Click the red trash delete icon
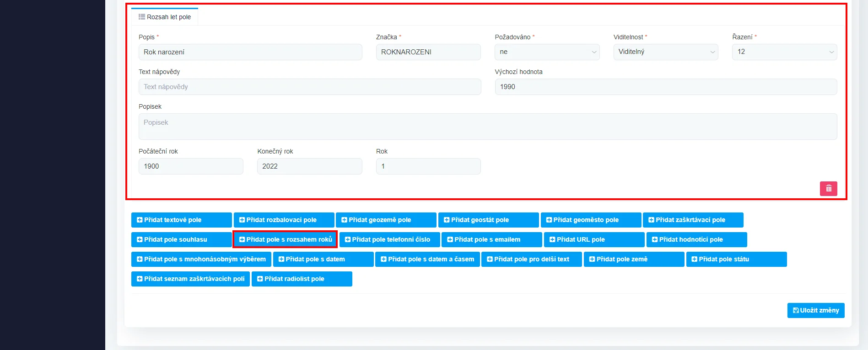The image size is (868, 350). [x=828, y=189]
